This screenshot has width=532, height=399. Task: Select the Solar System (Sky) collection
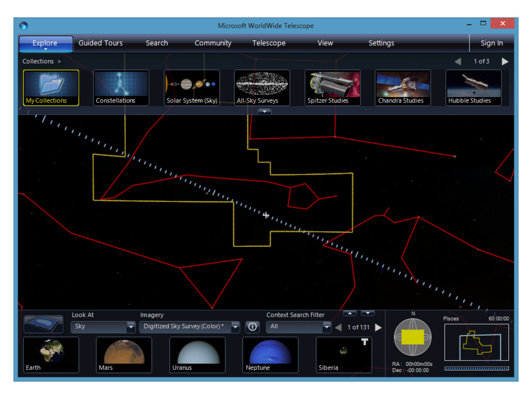point(192,87)
